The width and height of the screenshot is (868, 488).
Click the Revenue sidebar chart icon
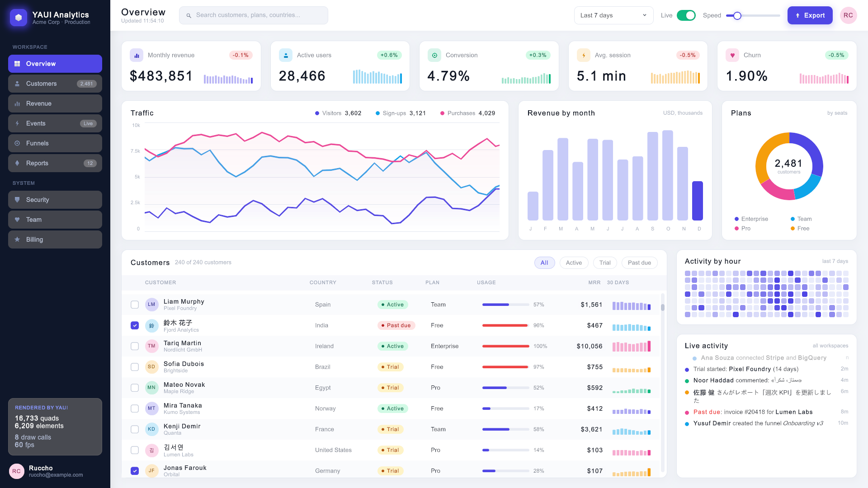click(x=17, y=103)
